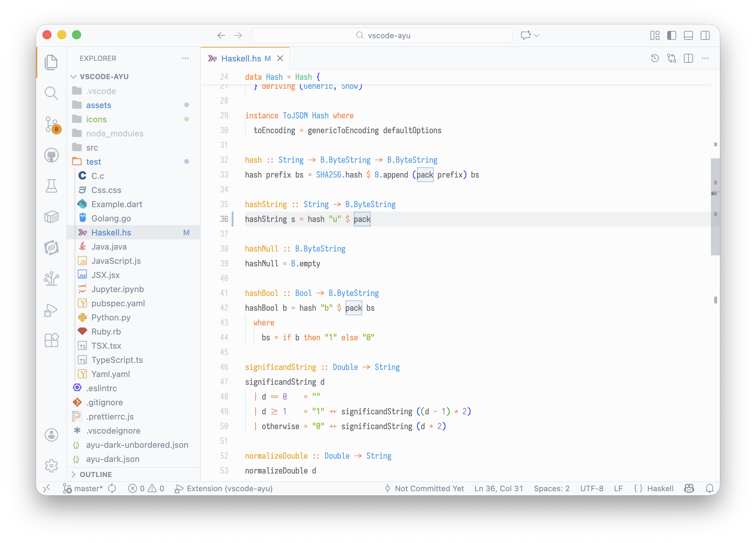Click the master branch in status bar

pos(84,488)
